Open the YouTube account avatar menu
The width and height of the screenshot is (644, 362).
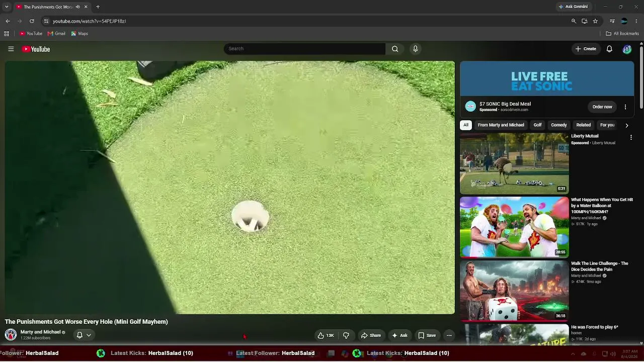pos(627,49)
